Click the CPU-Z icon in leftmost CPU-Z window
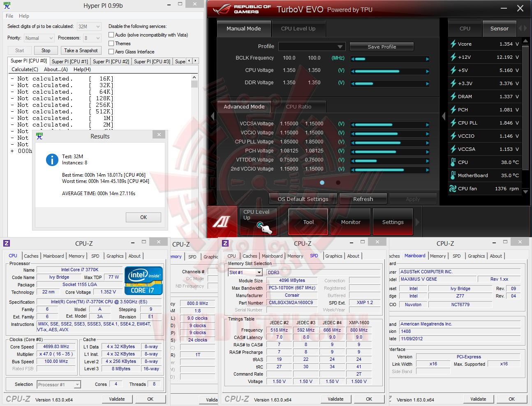 point(7,243)
